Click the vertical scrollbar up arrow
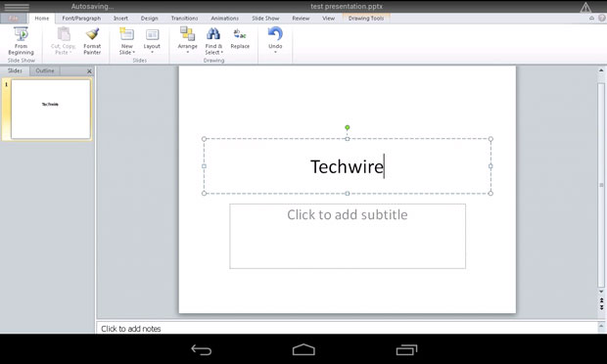Image resolution: width=607 pixels, height=364 pixels. 601,70
